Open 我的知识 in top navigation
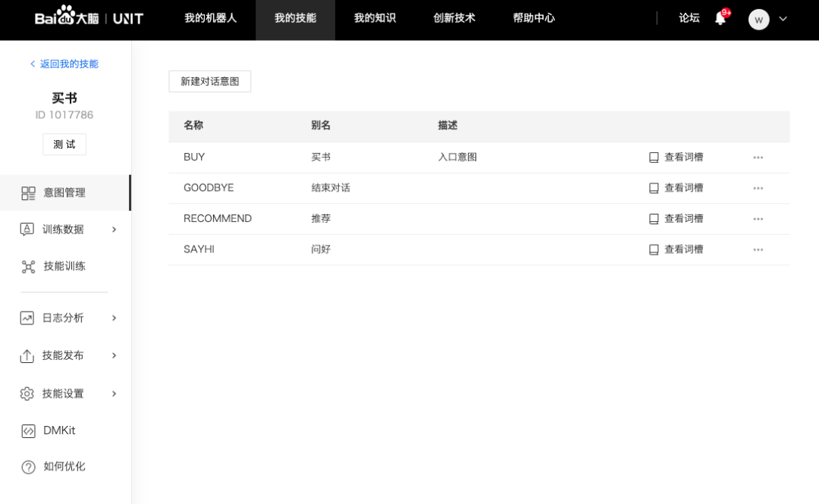 [375, 18]
